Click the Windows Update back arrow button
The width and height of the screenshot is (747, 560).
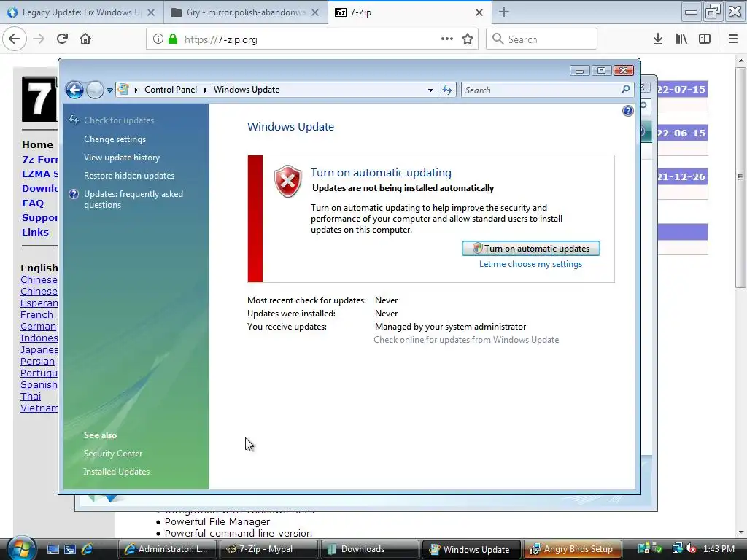(x=75, y=90)
